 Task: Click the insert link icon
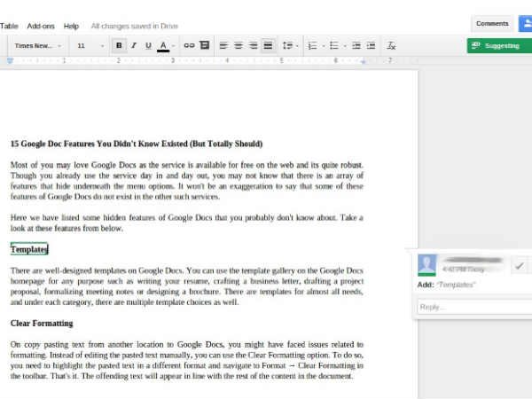[189, 45]
